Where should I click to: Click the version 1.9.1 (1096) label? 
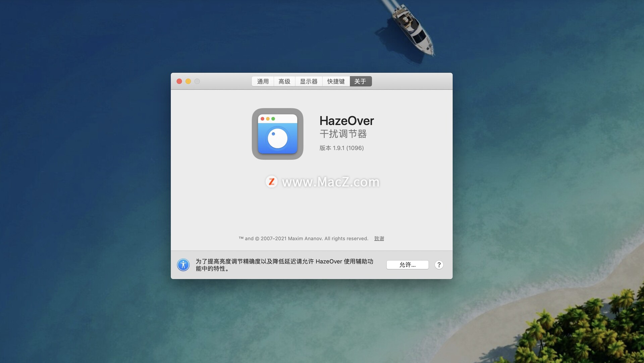click(x=341, y=148)
